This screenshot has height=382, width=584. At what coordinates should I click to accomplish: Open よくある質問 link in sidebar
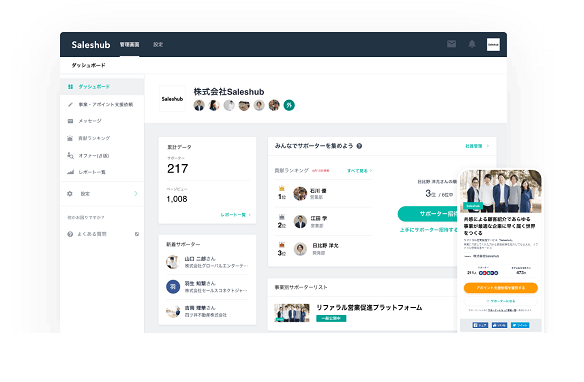pyautogui.click(x=92, y=234)
